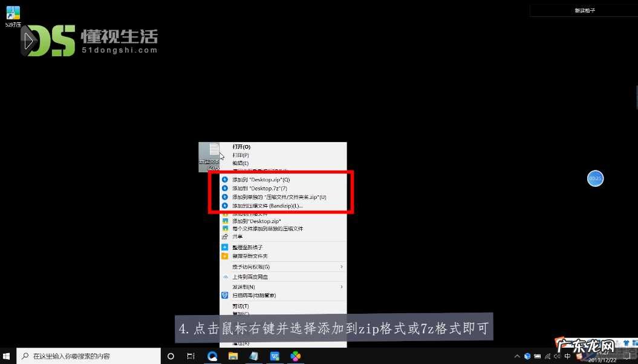Select 剪切(T) from the context menu

click(x=241, y=306)
